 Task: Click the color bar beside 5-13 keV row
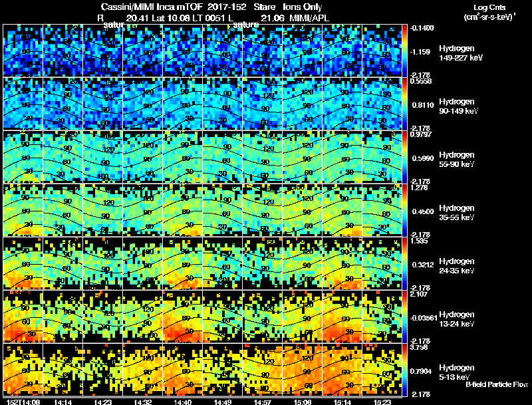coord(405,370)
